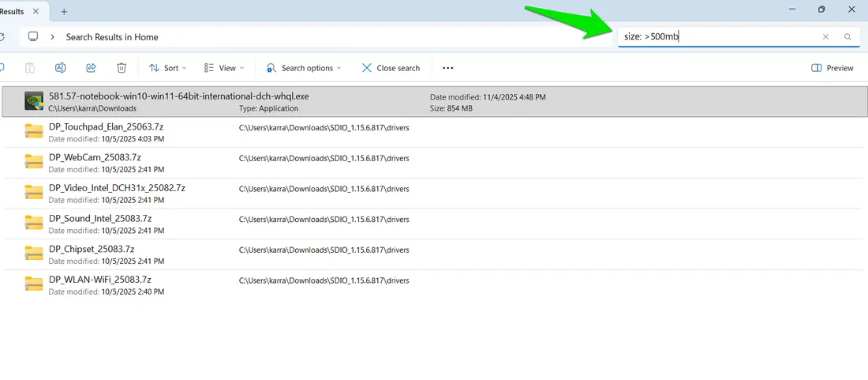Screen dimensions: 868x380
Task: Toggle the Preview pane
Action: (x=832, y=68)
